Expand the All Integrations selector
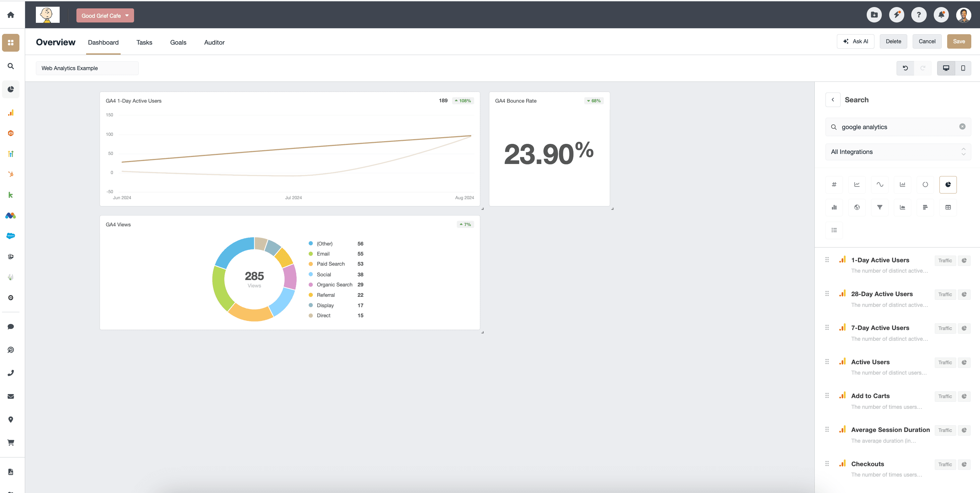The width and height of the screenshot is (980, 493). (898, 152)
